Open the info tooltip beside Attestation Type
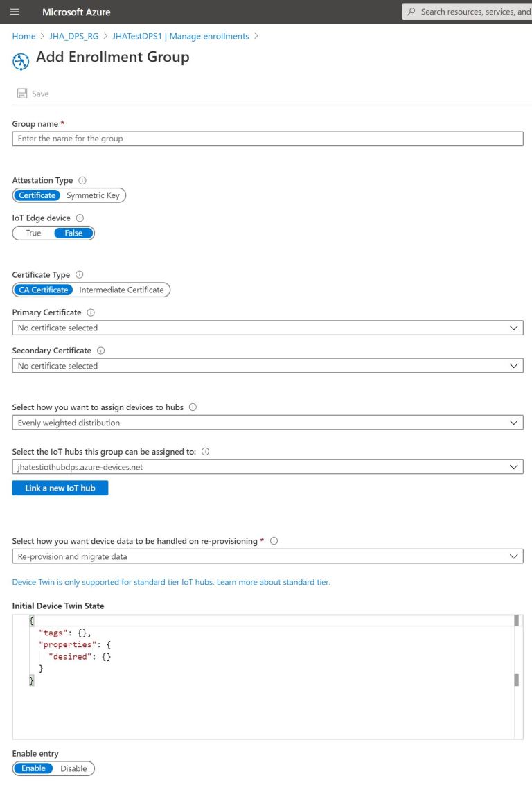This screenshot has width=532, height=794. click(82, 180)
